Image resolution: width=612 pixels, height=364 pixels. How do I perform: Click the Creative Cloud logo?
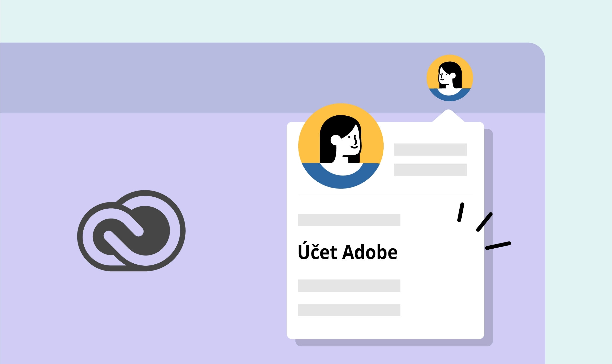(x=131, y=231)
